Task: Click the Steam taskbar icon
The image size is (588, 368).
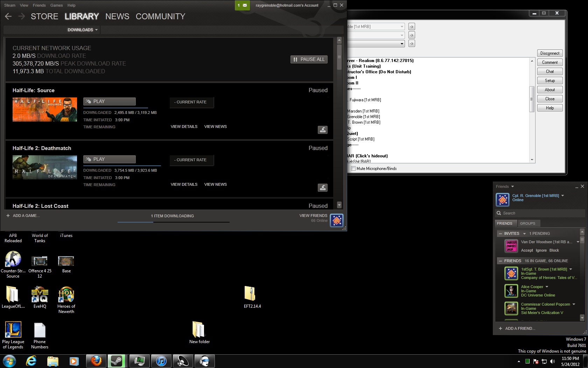Action: pyautogui.click(x=116, y=361)
